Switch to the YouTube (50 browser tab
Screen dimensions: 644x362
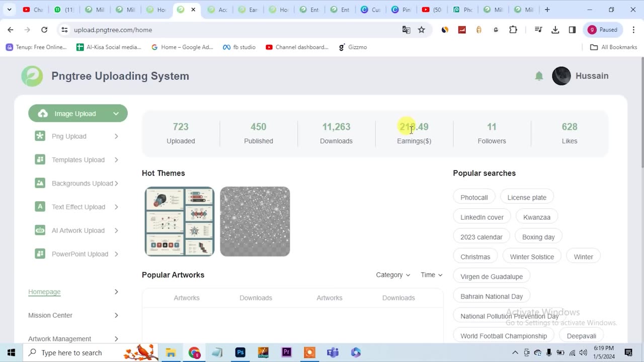point(431,10)
